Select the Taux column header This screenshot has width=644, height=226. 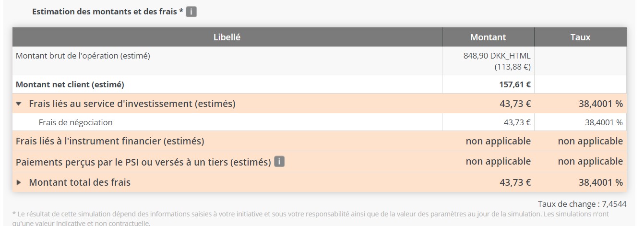581,37
